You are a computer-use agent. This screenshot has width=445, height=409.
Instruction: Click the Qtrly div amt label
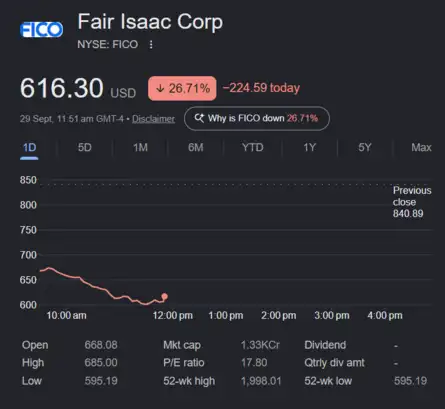tap(334, 363)
